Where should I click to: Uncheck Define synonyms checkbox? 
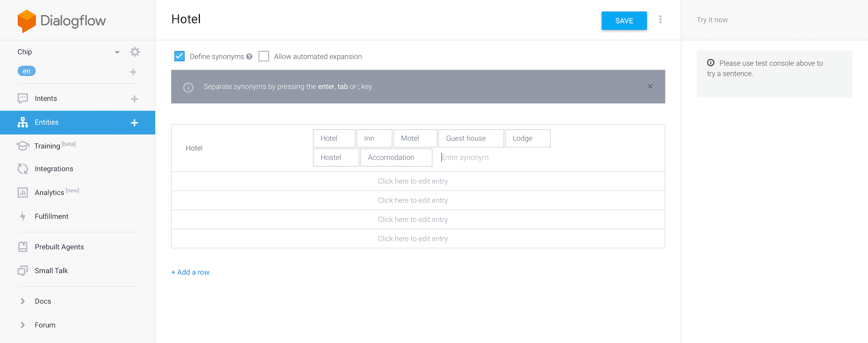point(179,56)
